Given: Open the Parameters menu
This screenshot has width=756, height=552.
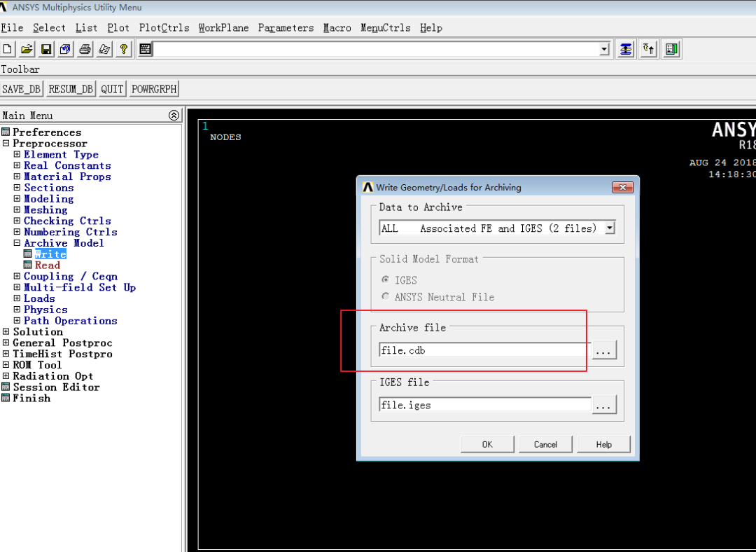Looking at the screenshot, I should 286,28.
